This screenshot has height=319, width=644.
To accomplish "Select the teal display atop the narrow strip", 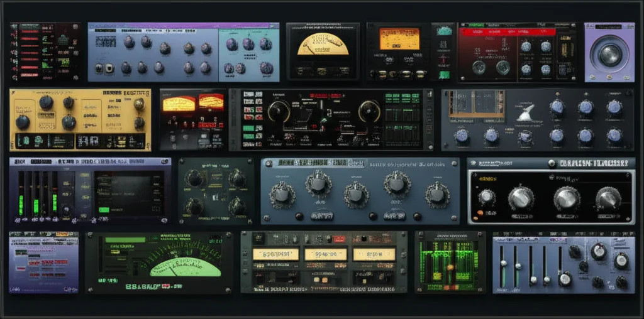I will 444,31.
